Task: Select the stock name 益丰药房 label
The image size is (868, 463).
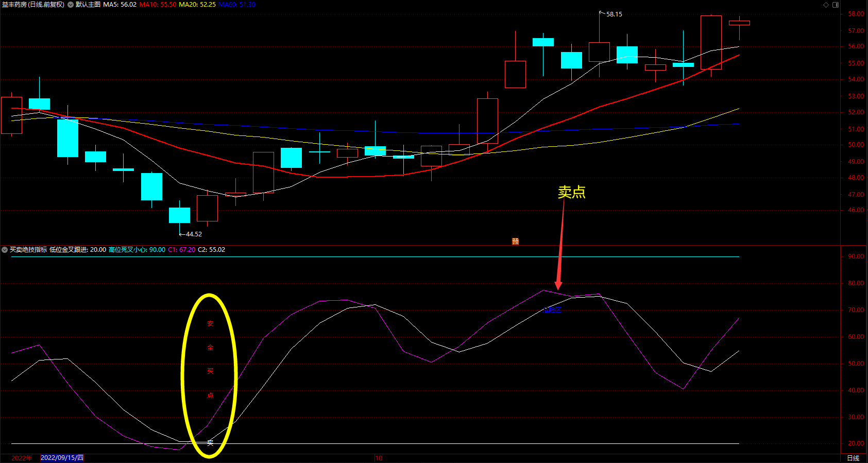Action: pyautogui.click(x=14, y=5)
